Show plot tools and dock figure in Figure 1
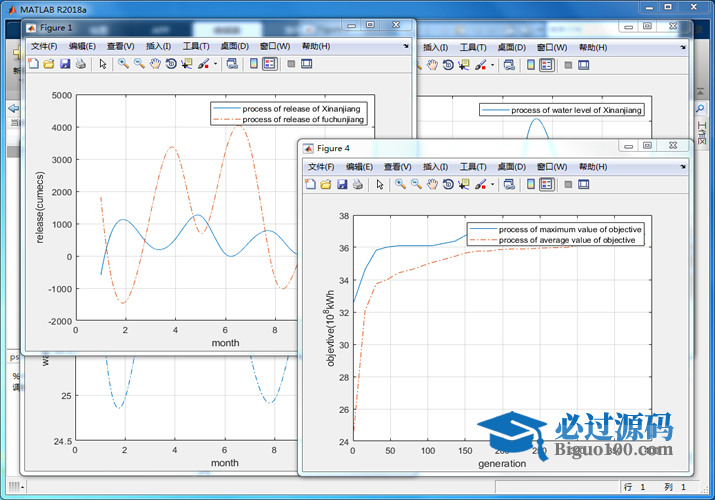The width and height of the screenshot is (715, 500). [307, 64]
